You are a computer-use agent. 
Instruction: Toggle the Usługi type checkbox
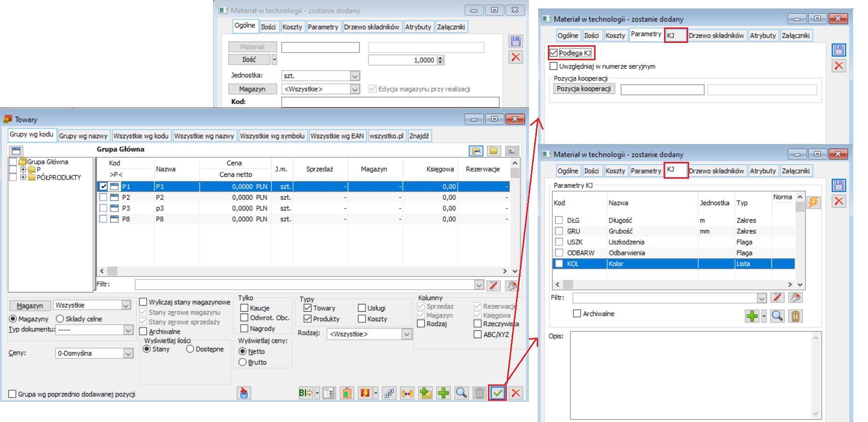coord(362,308)
